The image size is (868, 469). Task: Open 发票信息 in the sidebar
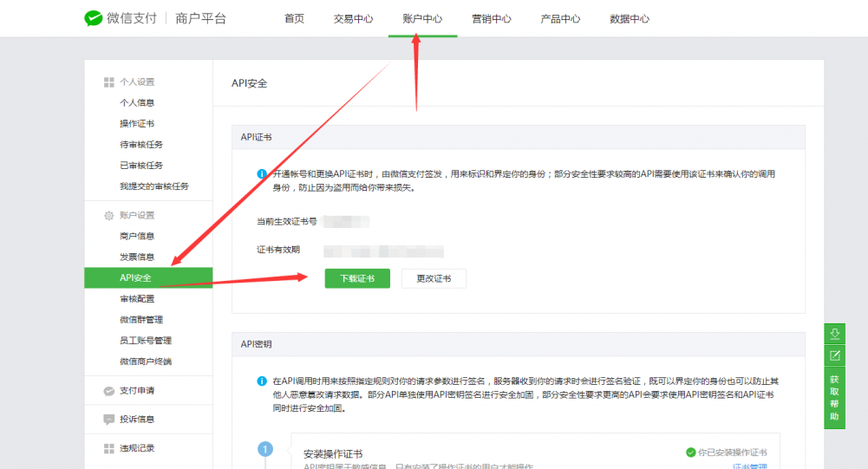137,257
